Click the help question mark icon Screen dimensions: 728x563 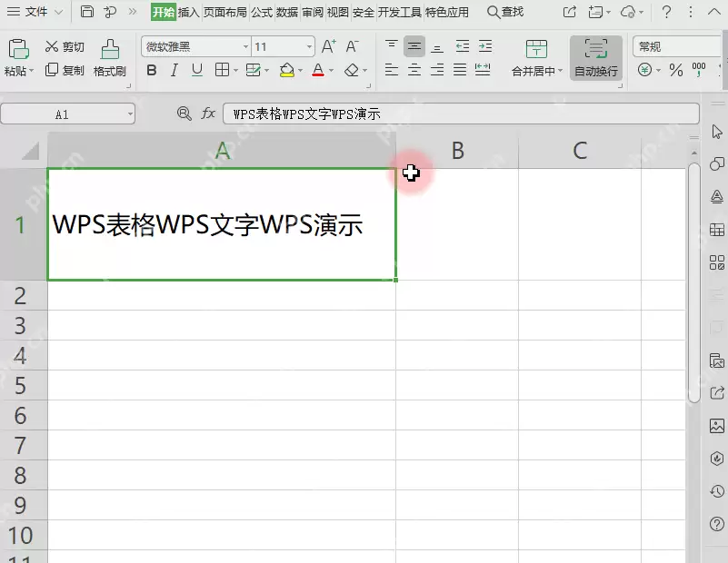667,12
